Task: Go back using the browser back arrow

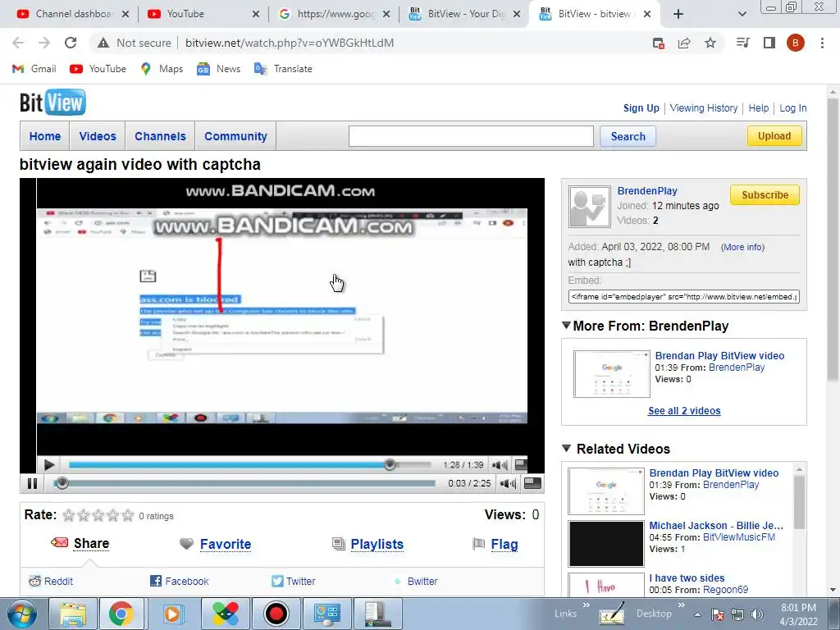Action: coord(18,43)
